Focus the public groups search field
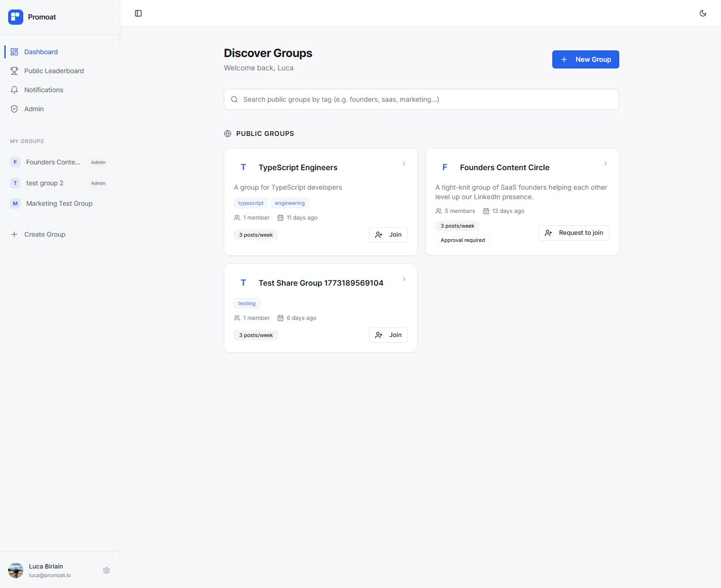Screen dimensions: 721x588 (422, 99)
